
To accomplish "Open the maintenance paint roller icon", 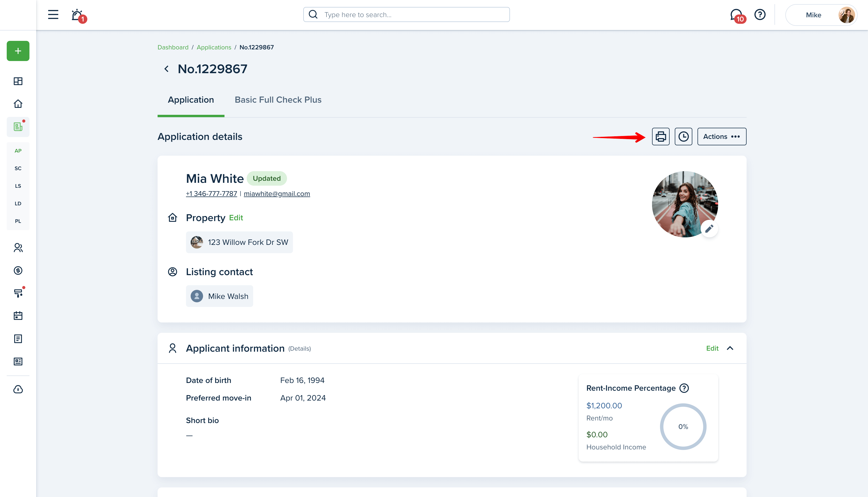I will 18,293.
